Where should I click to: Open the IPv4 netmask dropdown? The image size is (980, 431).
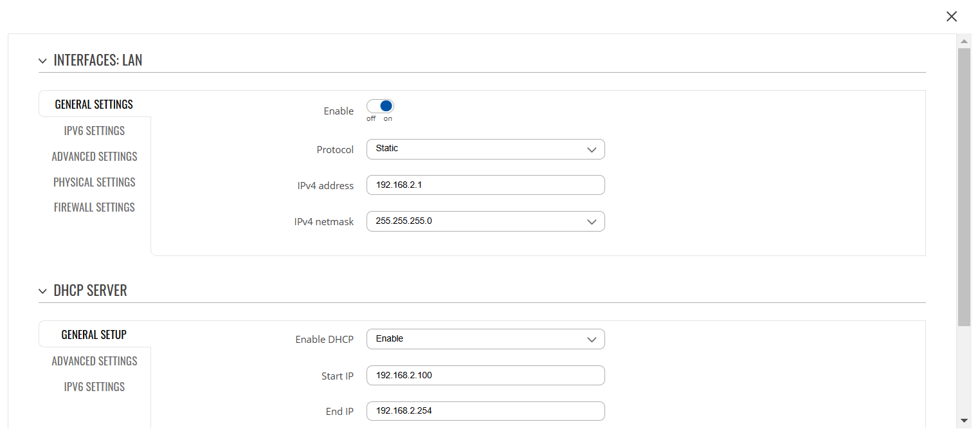[485, 221]
